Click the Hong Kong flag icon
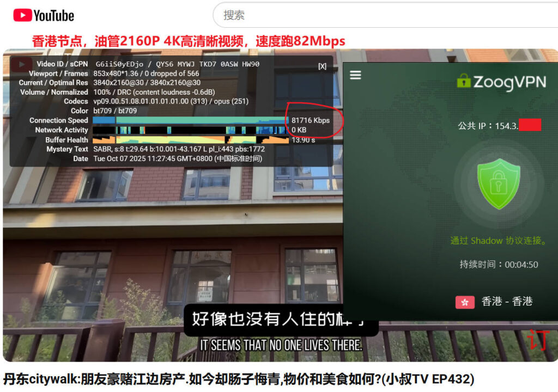 pyautogui.click(x=465, y=302)
